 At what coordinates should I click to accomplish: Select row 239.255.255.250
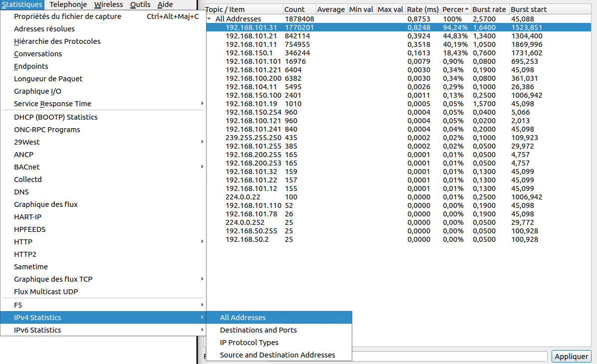398,138
